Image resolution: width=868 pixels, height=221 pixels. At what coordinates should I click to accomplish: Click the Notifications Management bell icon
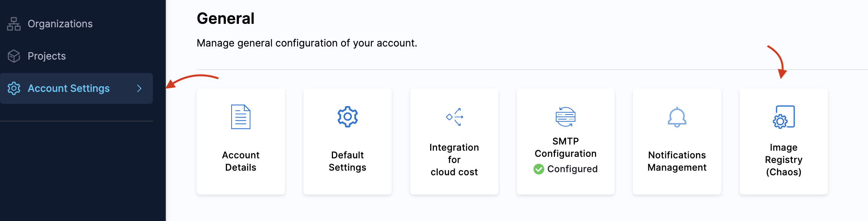pos(677,117)
